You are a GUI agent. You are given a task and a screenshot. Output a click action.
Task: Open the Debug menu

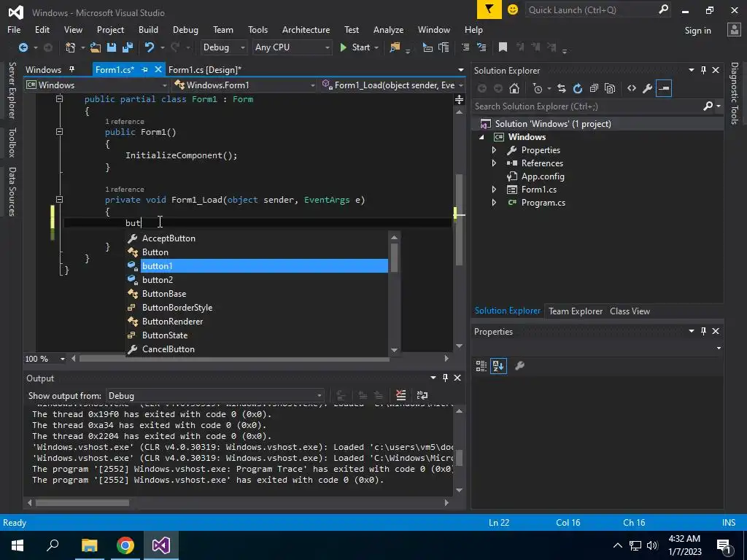(185, 29)
